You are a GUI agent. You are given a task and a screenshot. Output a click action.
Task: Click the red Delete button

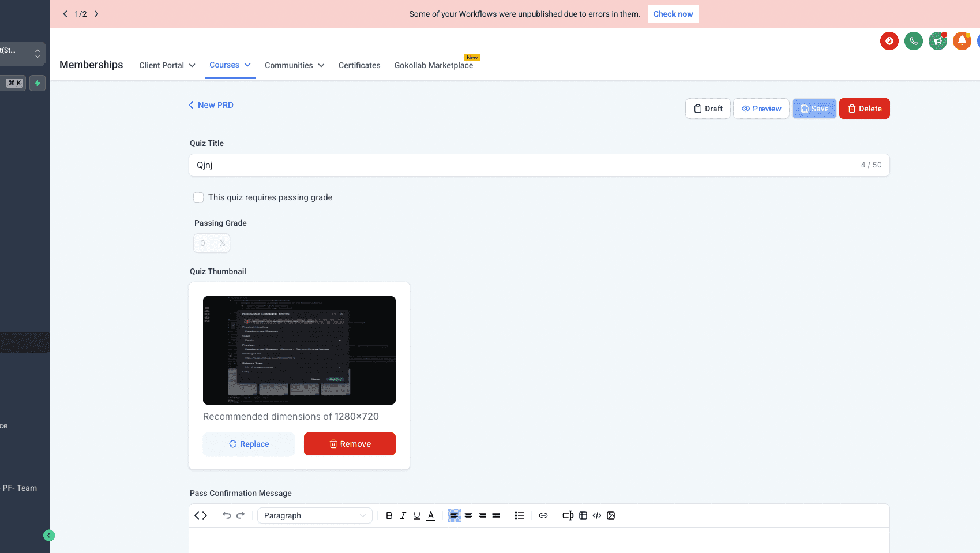point(865,109)
